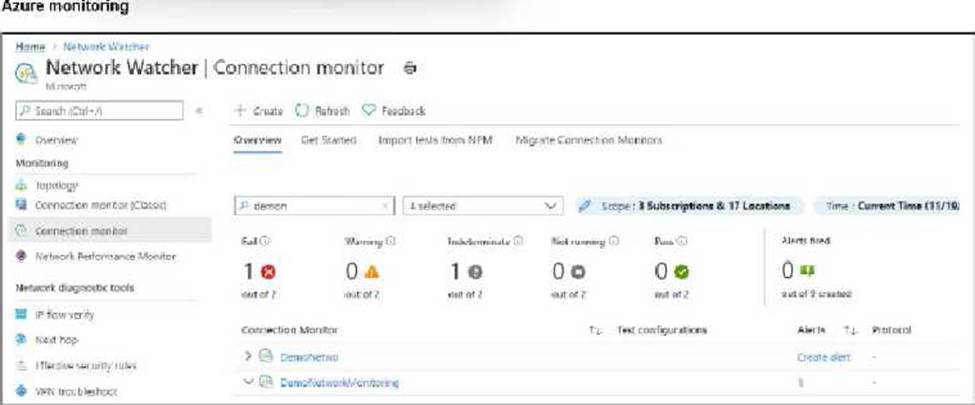Click the Connection monitor (Classic) icon
The width and height of the screenshot is (975, 405).
21,205
